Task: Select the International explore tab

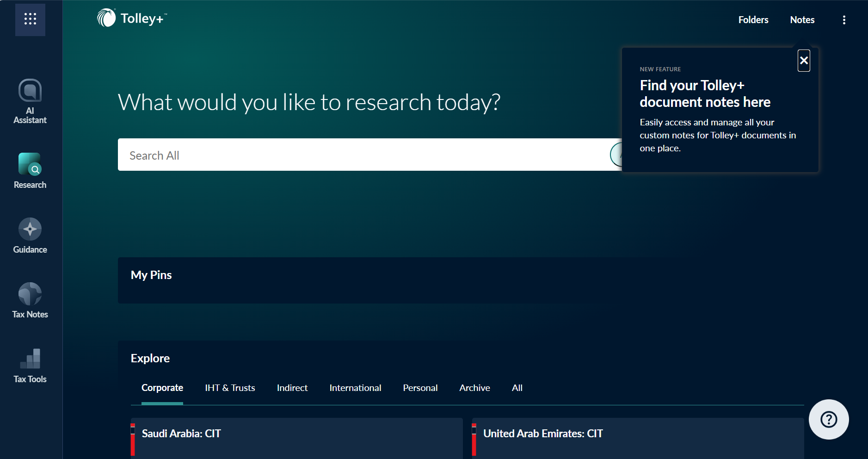Action: tap(355, 388)
